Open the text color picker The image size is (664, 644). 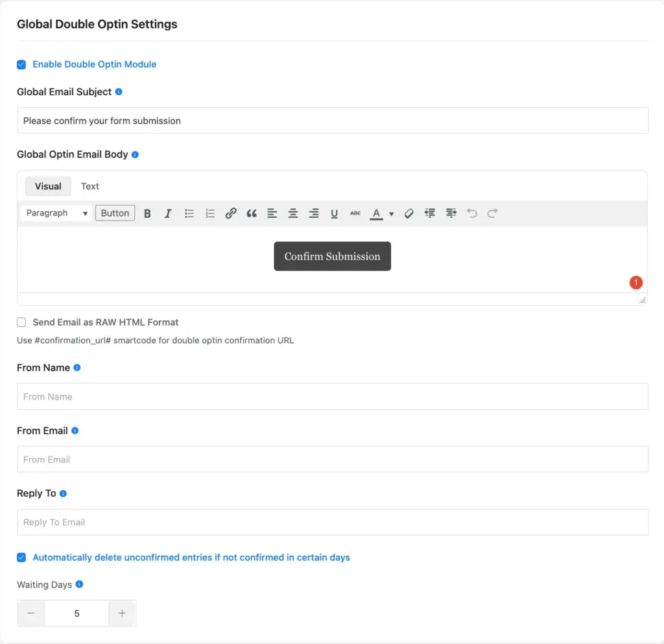[376, 213]
